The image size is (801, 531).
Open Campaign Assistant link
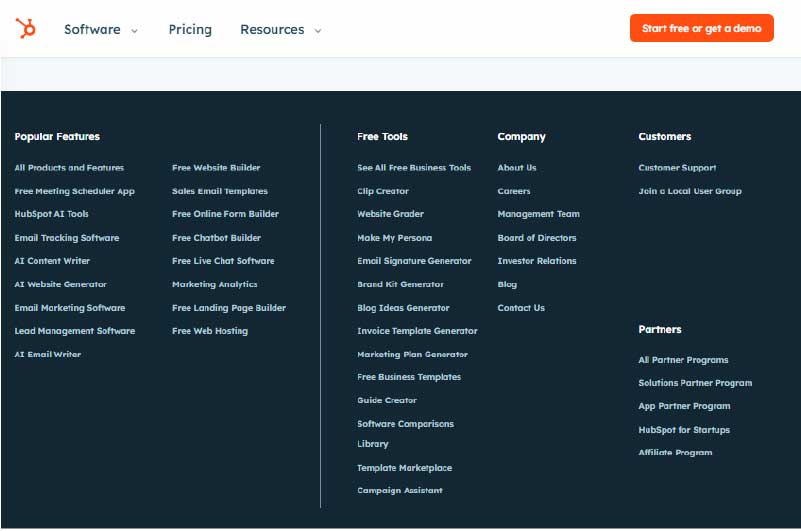[x=399, y=490]
